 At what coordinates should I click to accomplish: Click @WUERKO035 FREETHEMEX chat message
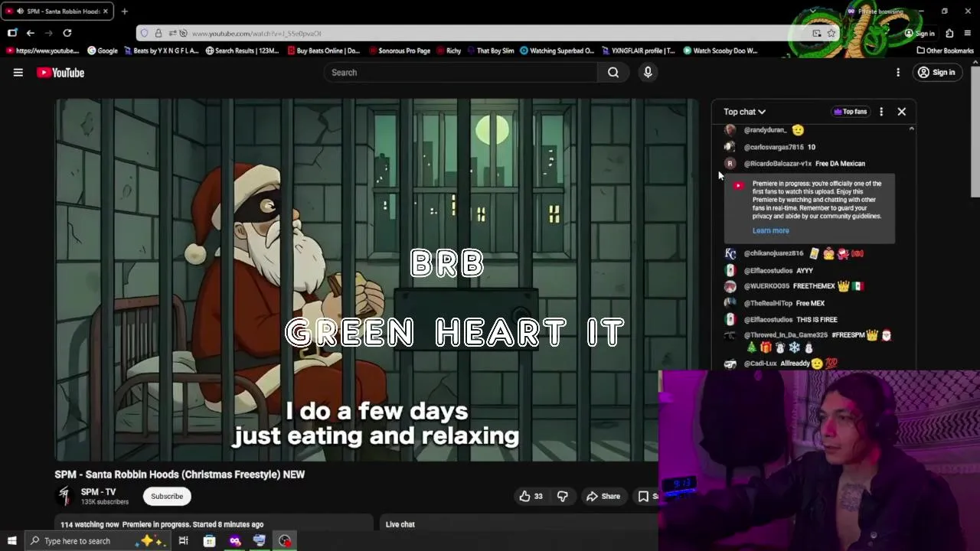coord(795,286)
